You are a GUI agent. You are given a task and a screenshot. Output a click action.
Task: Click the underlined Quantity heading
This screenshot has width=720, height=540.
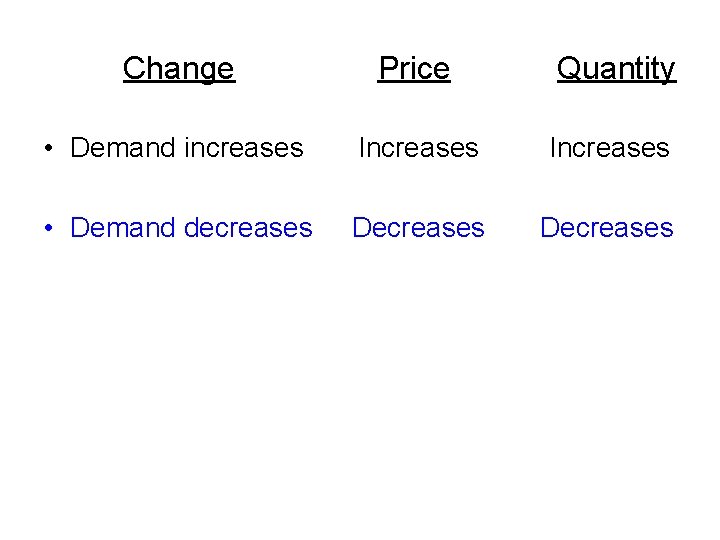point(617,69)
